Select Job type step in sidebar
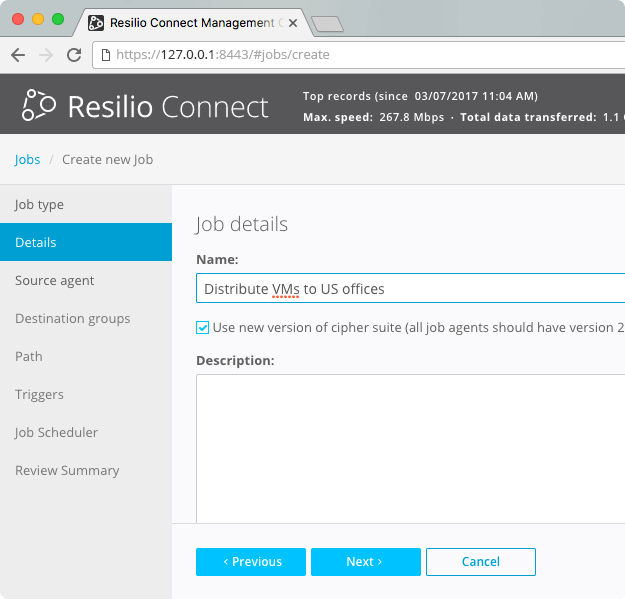This screenshot has height=599, width=625. 86,204
